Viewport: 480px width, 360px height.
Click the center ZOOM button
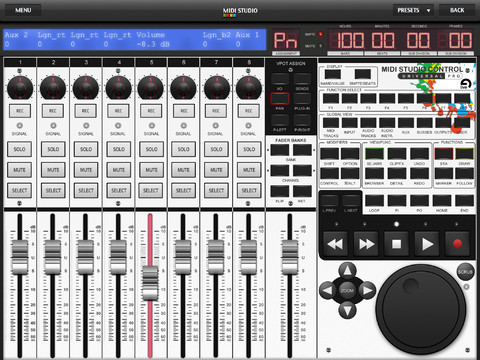(x=347, y=290)
